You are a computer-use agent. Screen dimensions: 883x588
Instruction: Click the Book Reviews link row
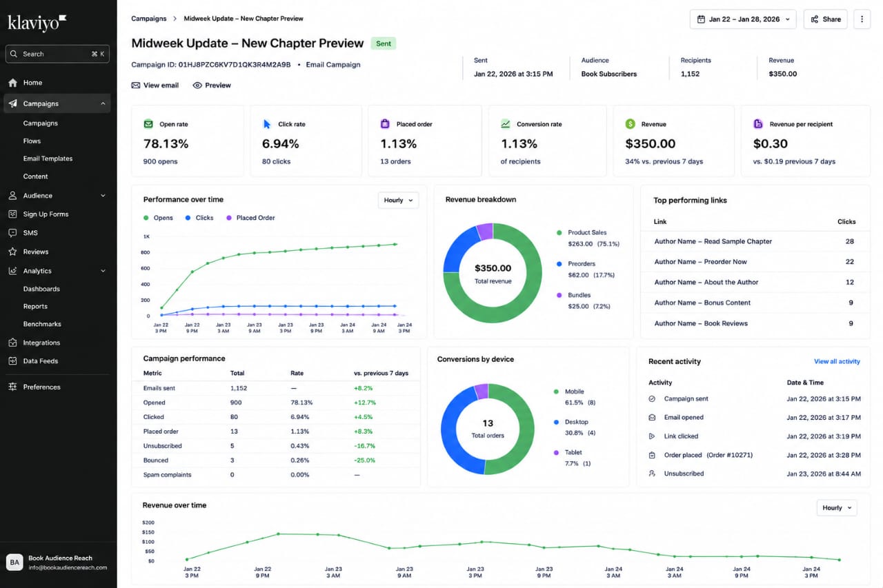(x=755, y=323)
